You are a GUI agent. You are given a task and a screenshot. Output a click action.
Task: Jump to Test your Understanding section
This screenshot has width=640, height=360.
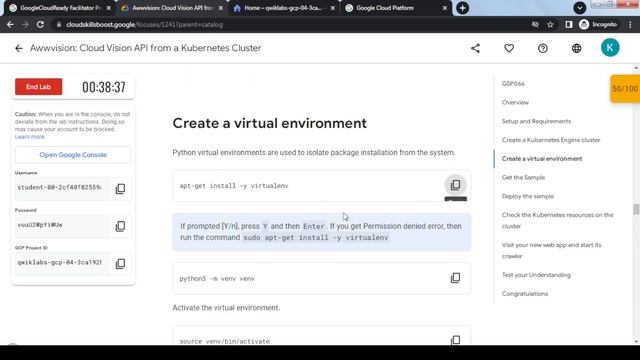[536, 275]
